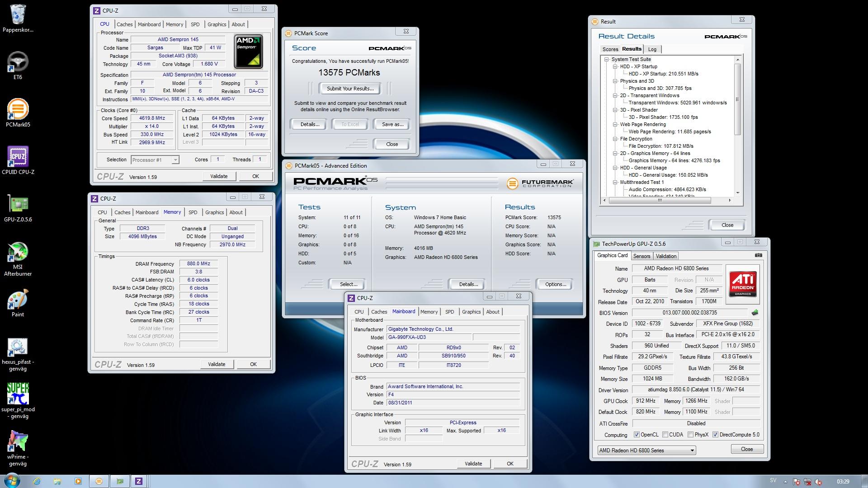Open the Processor #1 selection dropdown
This screenshot has height=488, width=868.
point(155,160)
